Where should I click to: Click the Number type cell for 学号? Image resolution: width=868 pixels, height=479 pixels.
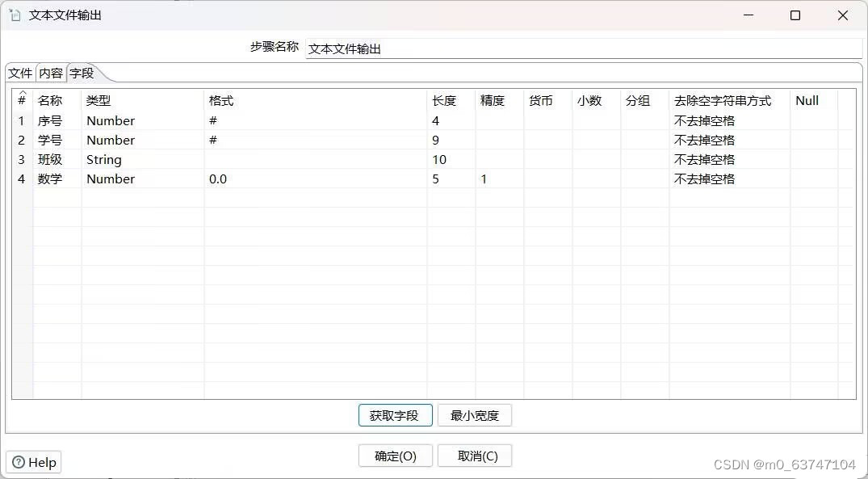coord(142,140)
